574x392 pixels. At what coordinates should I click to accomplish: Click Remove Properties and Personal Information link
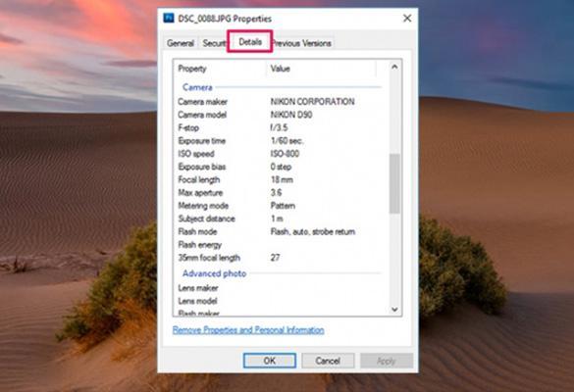(x=248, y=330)
